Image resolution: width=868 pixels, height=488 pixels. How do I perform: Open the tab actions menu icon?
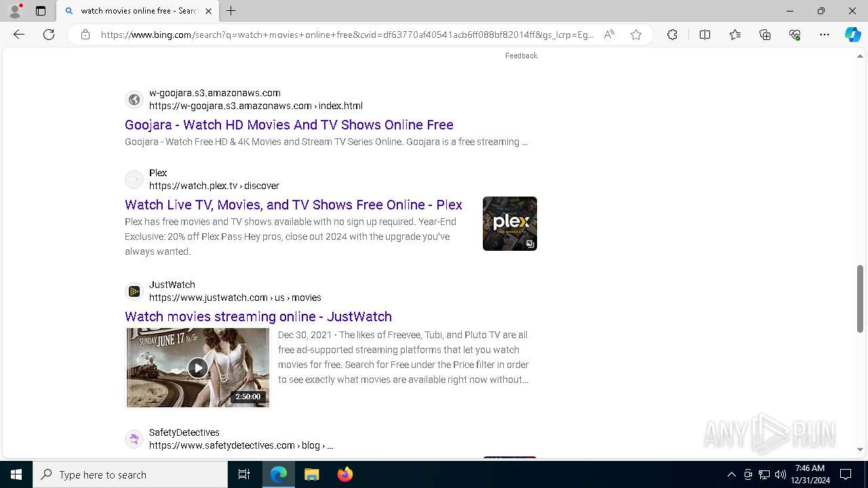41,11
